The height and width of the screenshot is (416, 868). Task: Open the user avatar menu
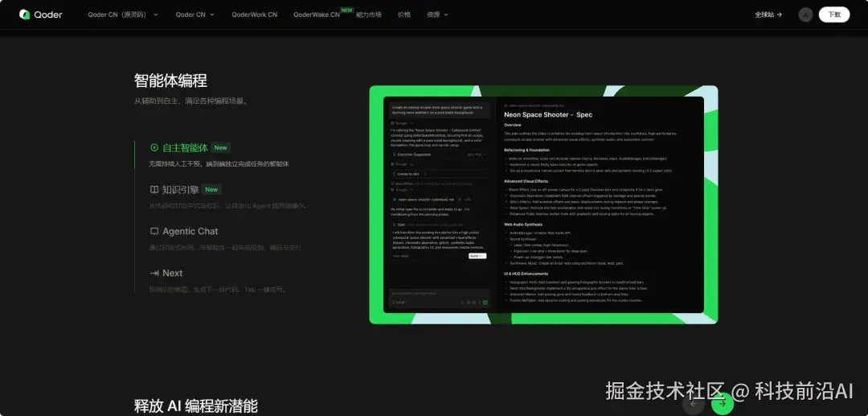pyautogui.click(x=805, y=14)
